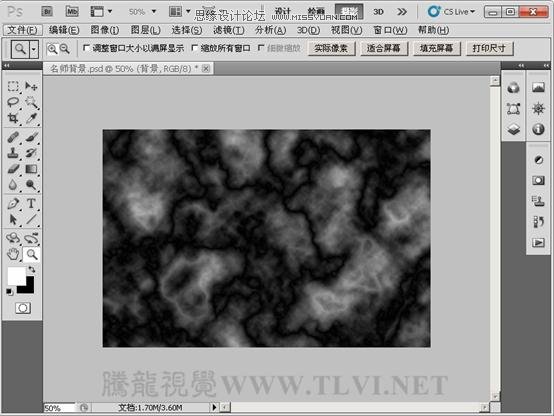Click the 50% zoom field in status bar
This screenshot has width=554, height=416.
59,408
